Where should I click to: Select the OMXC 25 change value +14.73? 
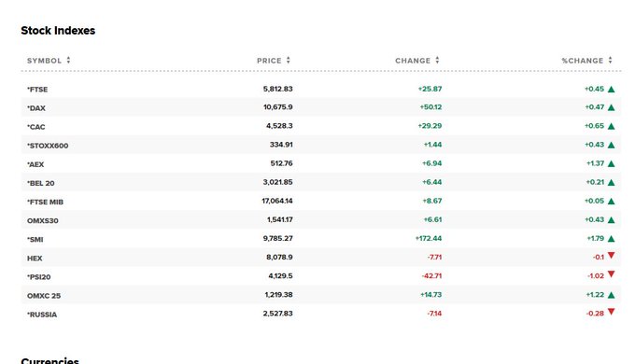(x=430, y=295)
